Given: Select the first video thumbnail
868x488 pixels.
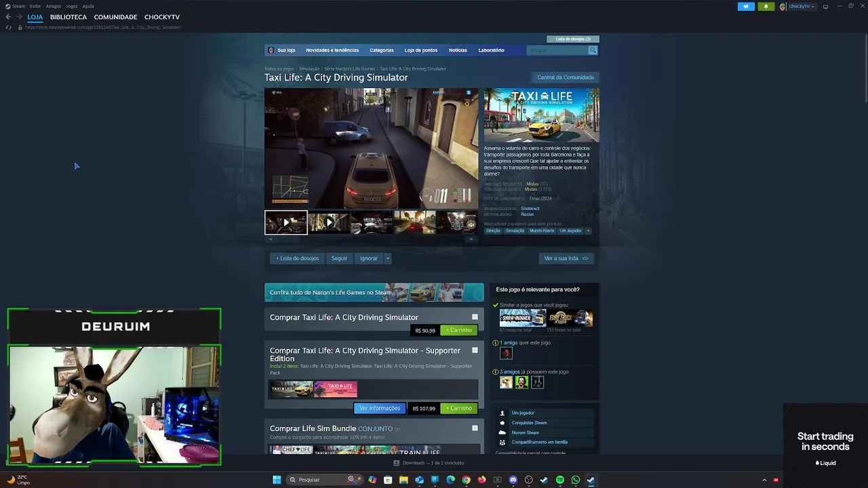Looking at the screenshot, I should 285,222.
